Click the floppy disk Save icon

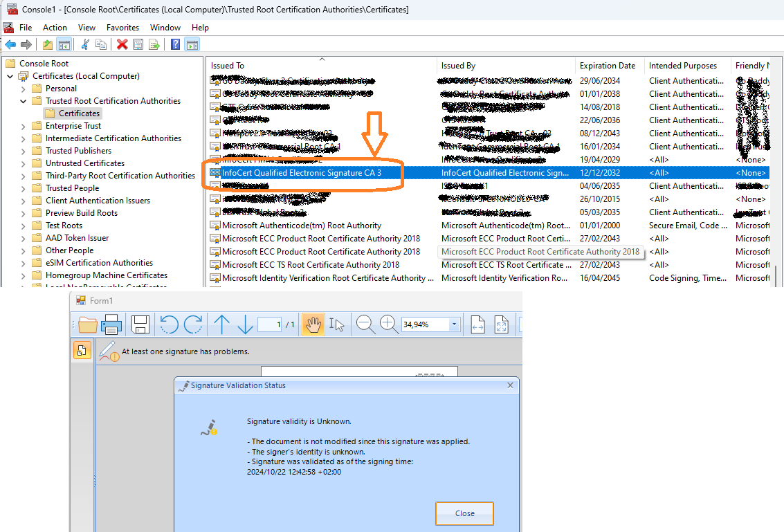click(x=140, y=324)
